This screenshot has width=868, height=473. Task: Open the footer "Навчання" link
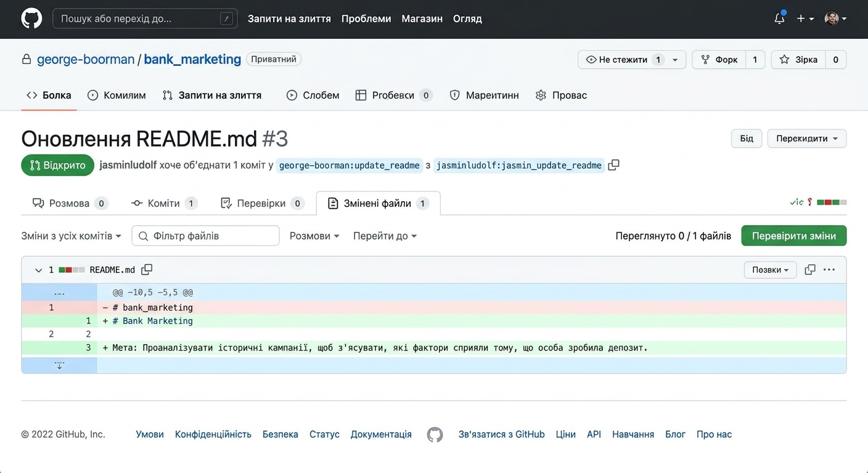coord(633,434)
